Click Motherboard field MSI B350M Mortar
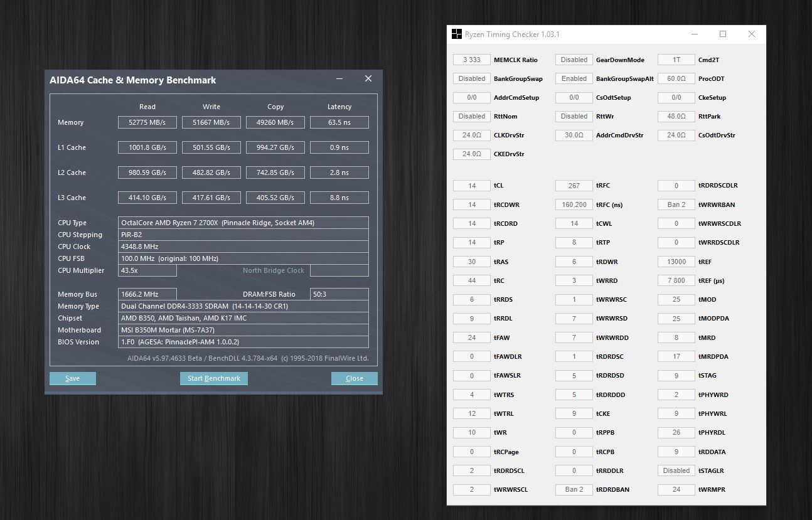The height and width of the screenshot is (520, 812). click(243, 330)
